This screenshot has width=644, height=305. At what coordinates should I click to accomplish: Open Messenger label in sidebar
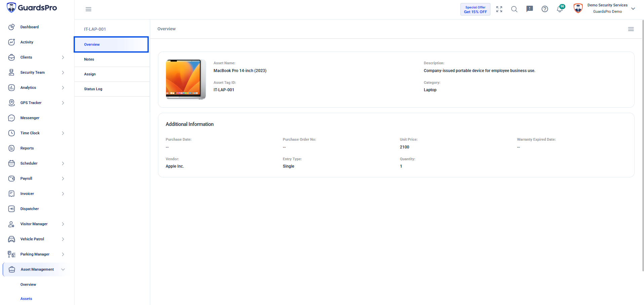click(x=30, y=118)
